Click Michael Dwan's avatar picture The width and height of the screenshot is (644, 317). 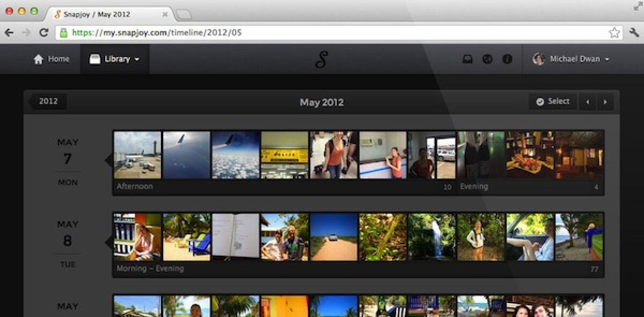pyautogui.click(x=539, y=59)
